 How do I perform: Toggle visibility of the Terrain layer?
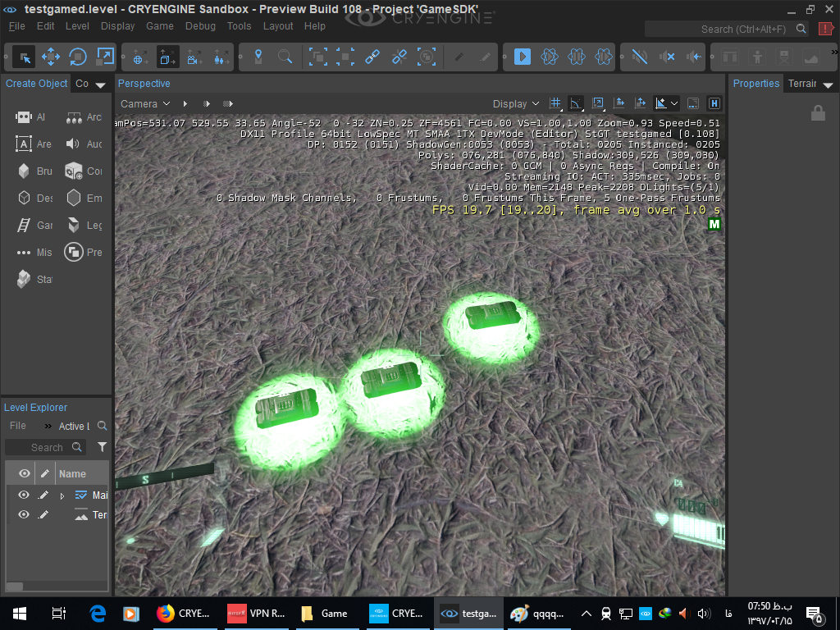(24, 514)
